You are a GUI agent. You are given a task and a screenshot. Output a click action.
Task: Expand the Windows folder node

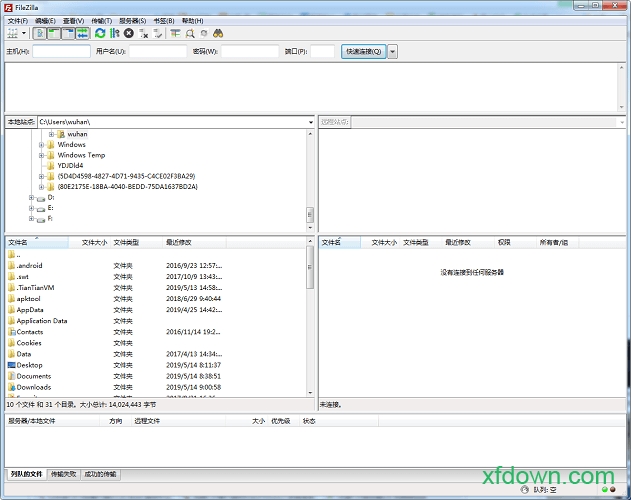(41, 145)
